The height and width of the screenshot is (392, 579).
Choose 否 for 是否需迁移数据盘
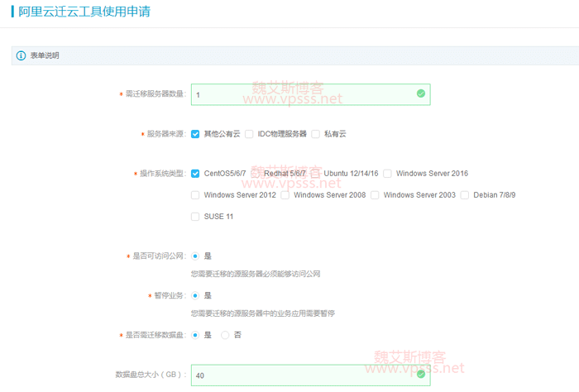225,335
